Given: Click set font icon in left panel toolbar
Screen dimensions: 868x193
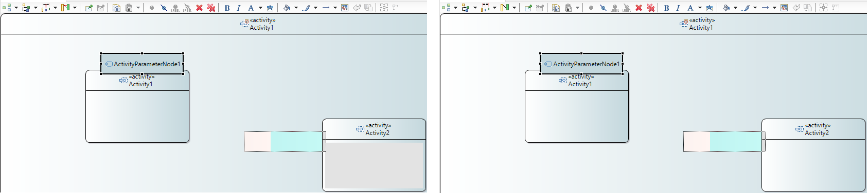Looking at the screenshot, I should (x=270, y=8).
